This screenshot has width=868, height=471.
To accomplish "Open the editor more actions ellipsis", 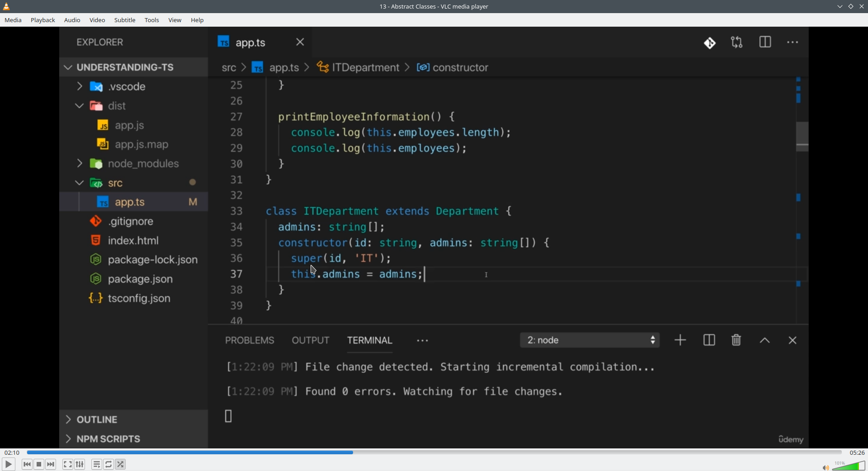I will (x=793, y=43).
